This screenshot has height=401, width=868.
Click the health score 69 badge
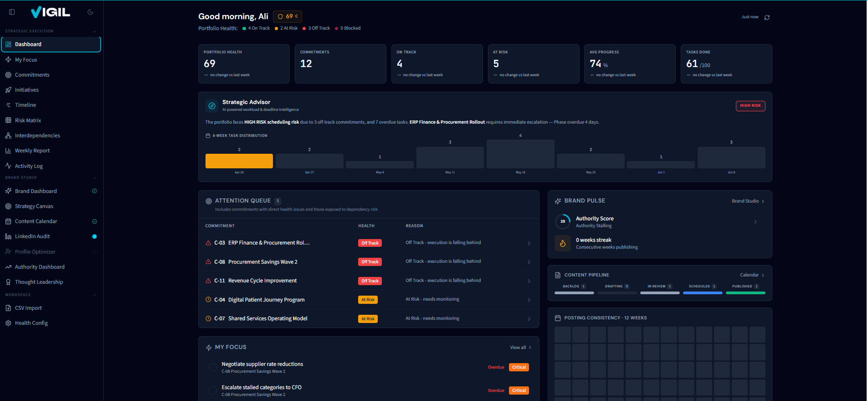coord(288,16)
